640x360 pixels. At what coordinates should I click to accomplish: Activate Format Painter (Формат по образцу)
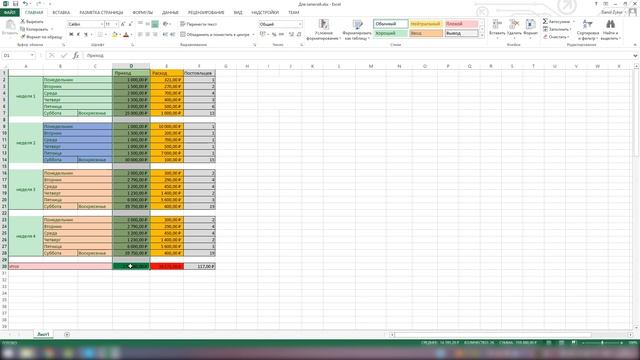coord(41,37)
